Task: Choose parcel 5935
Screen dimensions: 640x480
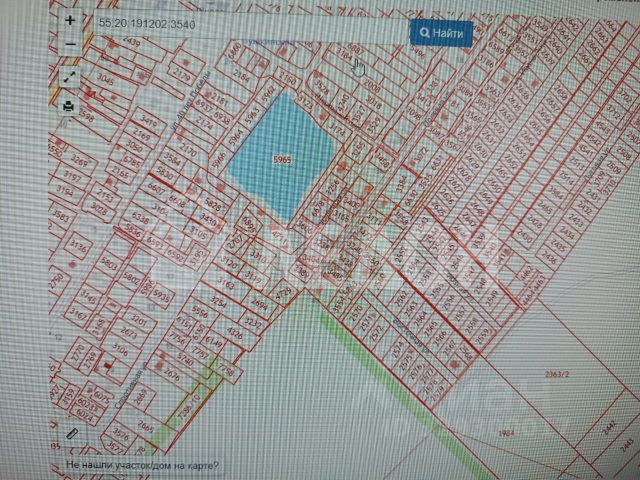Action: [x=161, y=297]
